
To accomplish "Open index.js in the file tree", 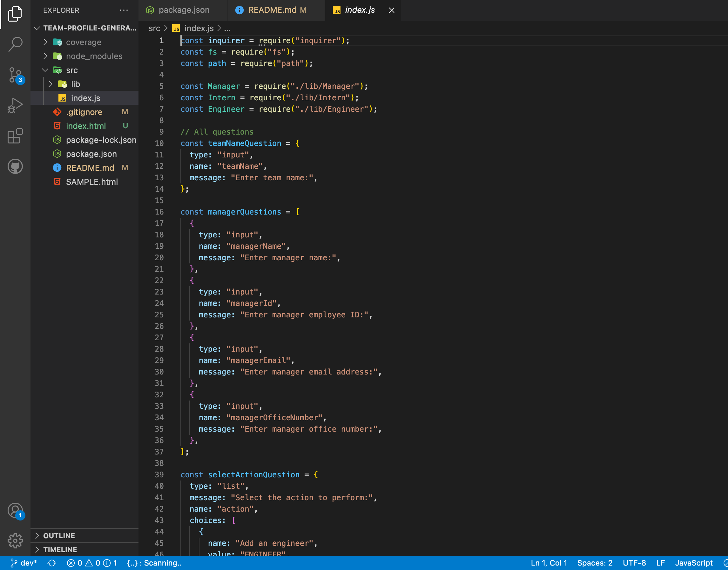I will point(84,98).
